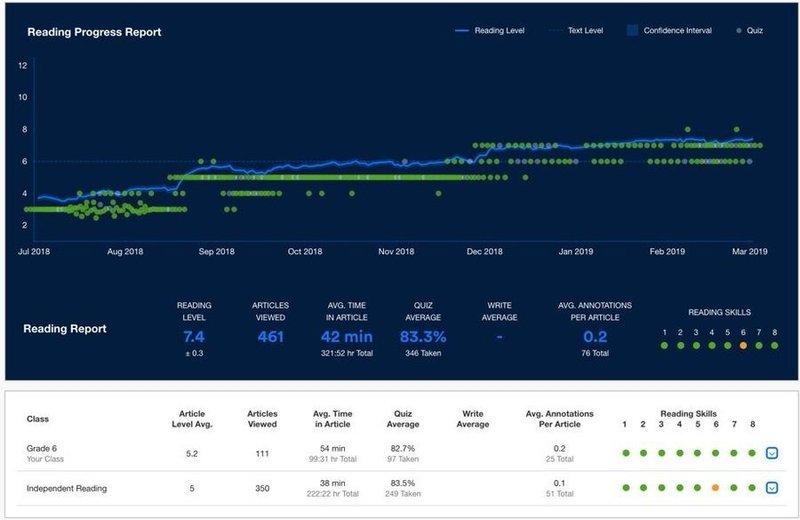Image resolution: width=800 pixels, height=520 pixels.
Task: Toggle the Text Level legend entry
Action: pos(576,31)
